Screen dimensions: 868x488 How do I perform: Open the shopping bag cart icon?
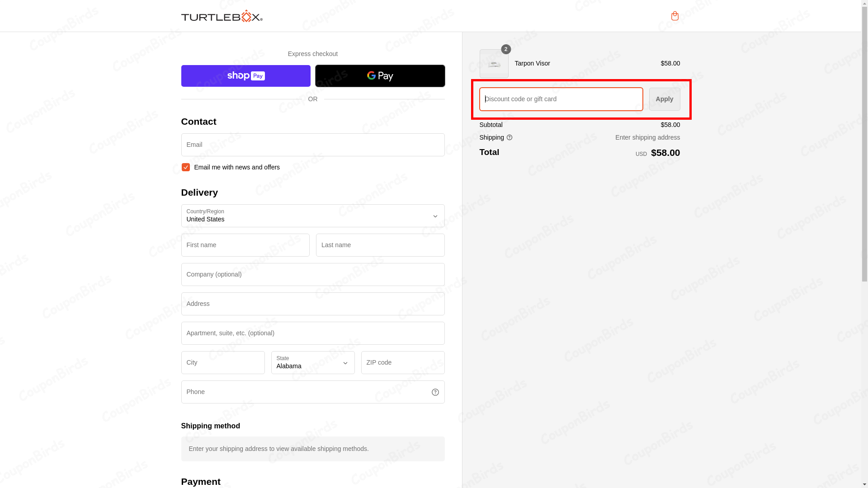[x=675, y=16]
